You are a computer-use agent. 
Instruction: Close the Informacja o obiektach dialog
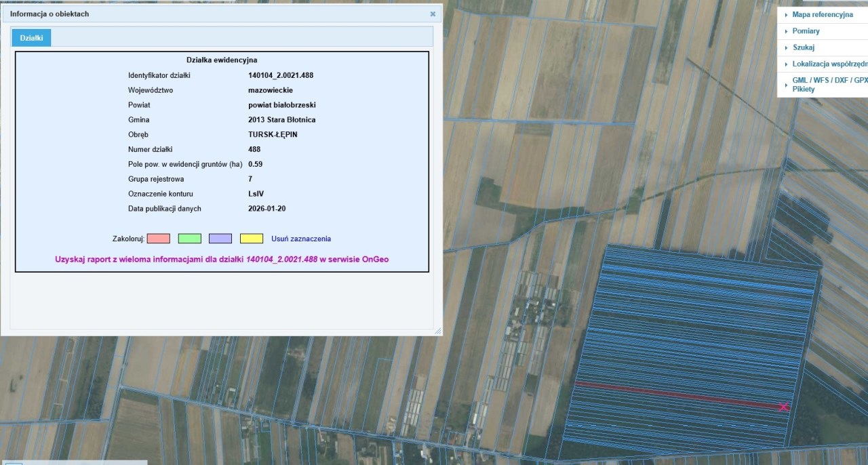coord(433,14)
